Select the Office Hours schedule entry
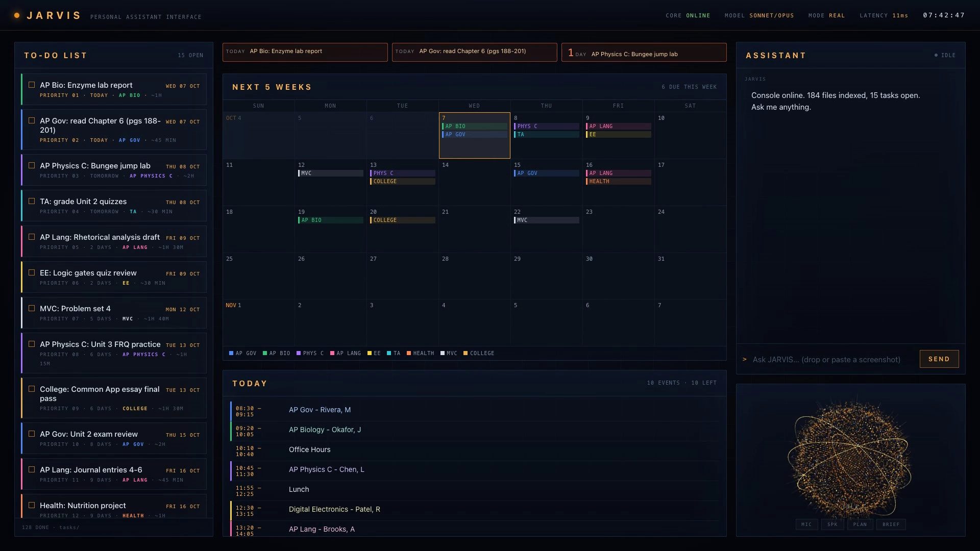980x551 pixels. pos(475,450)
